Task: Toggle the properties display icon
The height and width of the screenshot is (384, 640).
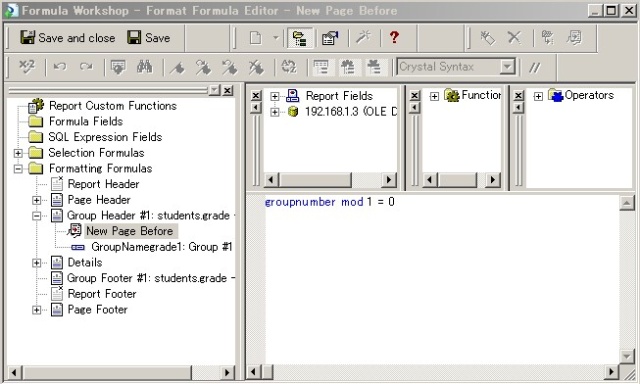Action: click(330, 38)
